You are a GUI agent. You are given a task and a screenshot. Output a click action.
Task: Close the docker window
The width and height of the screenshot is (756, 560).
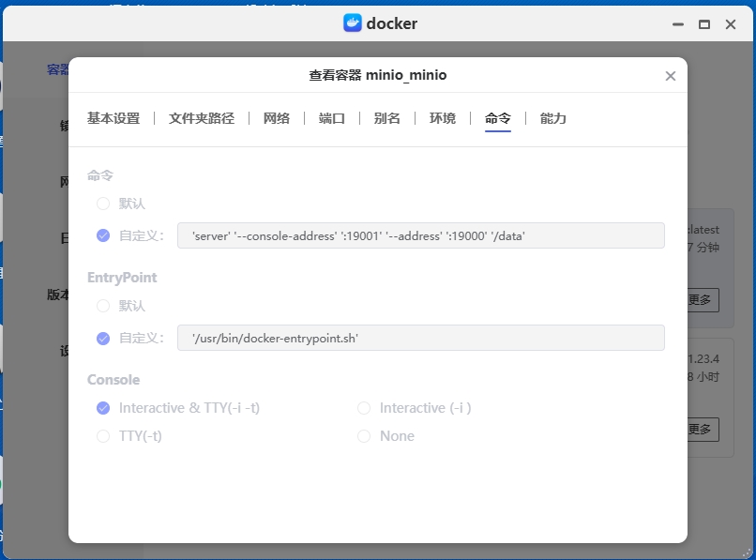731,24
